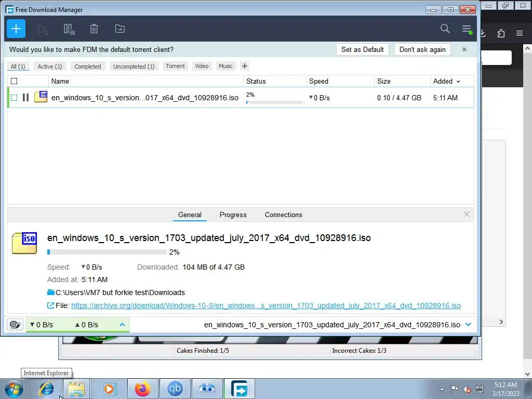Viewport: 532px width, 399px height.
Task: Click the taskbar clock showing 5:12 AM
Action: (506, 389)
